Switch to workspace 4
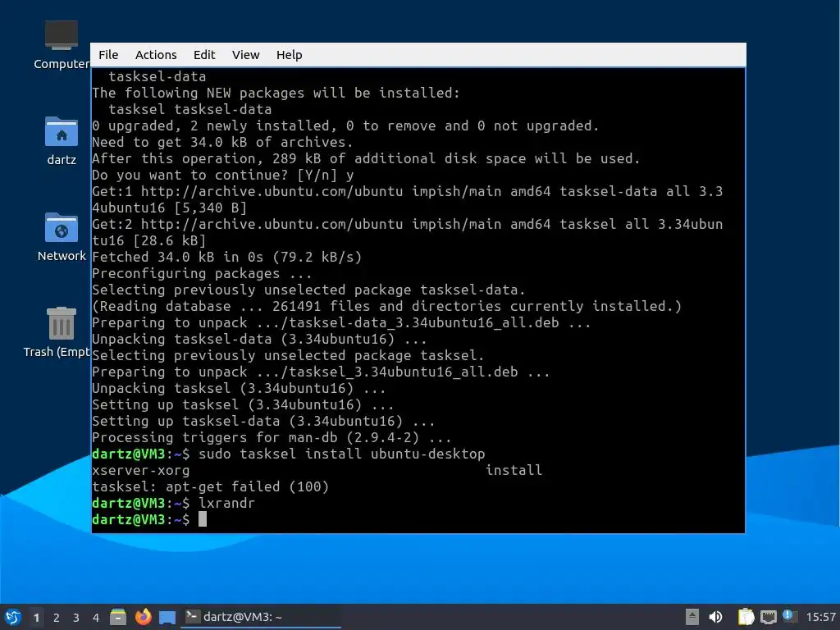 (96, 618)
